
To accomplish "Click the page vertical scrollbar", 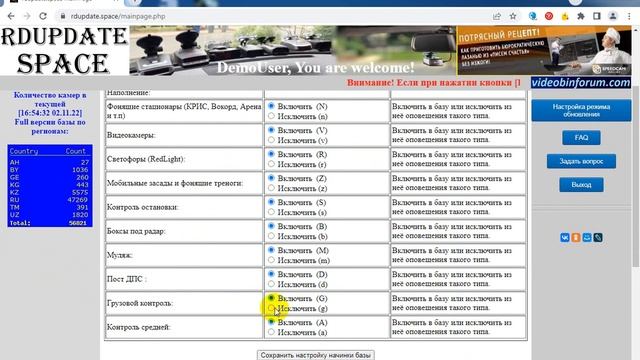I will click(x=636, y=176).
